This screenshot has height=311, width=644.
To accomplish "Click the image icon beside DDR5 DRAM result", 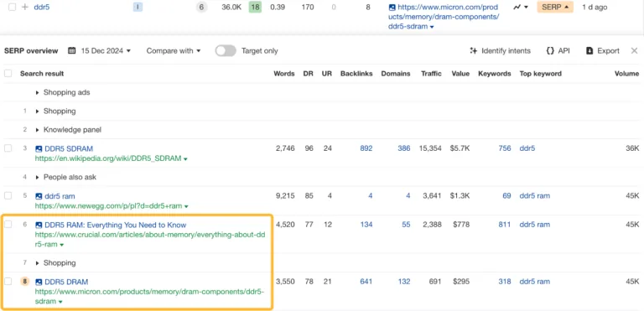I will coord(39,282).
